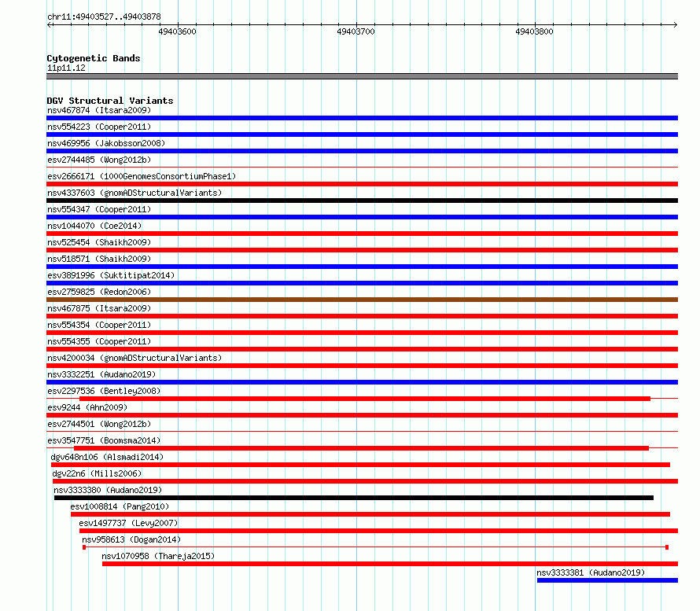Click the DGV Structural Variants track title
This screenshot has height=611, width=700.
tap(110, 101)
